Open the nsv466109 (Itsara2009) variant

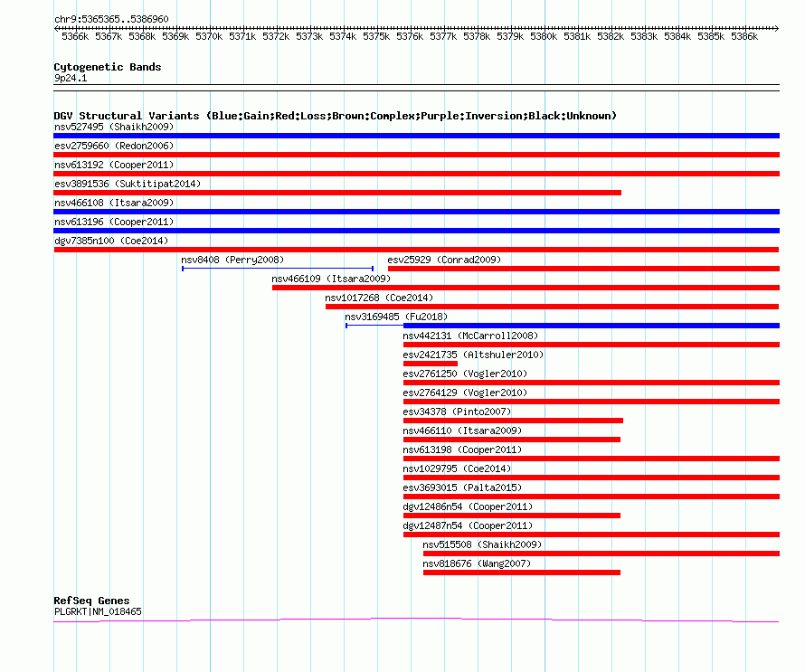[331, 279]
